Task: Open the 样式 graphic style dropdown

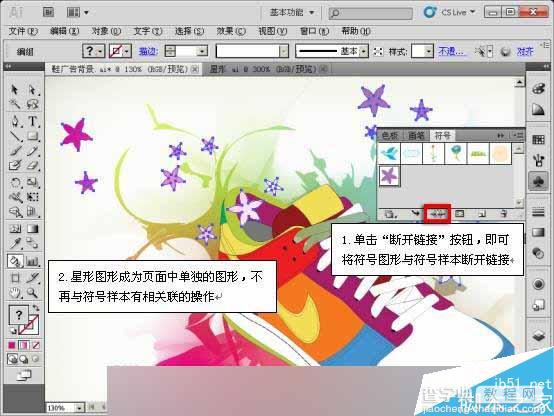Action: 428,52
